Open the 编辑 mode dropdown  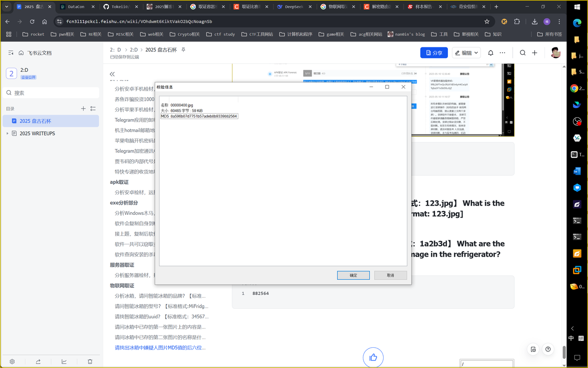pyautogui.click(x=466, y=53)
